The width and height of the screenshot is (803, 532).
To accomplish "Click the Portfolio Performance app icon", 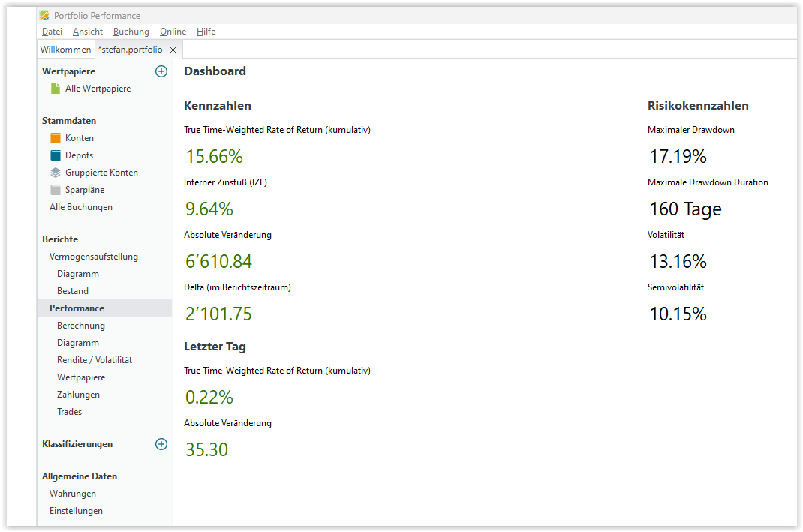I will pyautogui.click(x=45, y=15).
